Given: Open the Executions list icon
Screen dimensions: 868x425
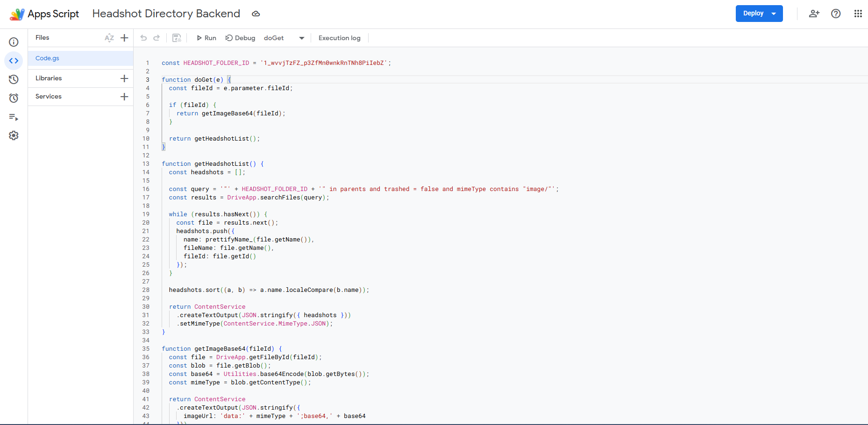Looking at the screenshot, I should [14, 117].
